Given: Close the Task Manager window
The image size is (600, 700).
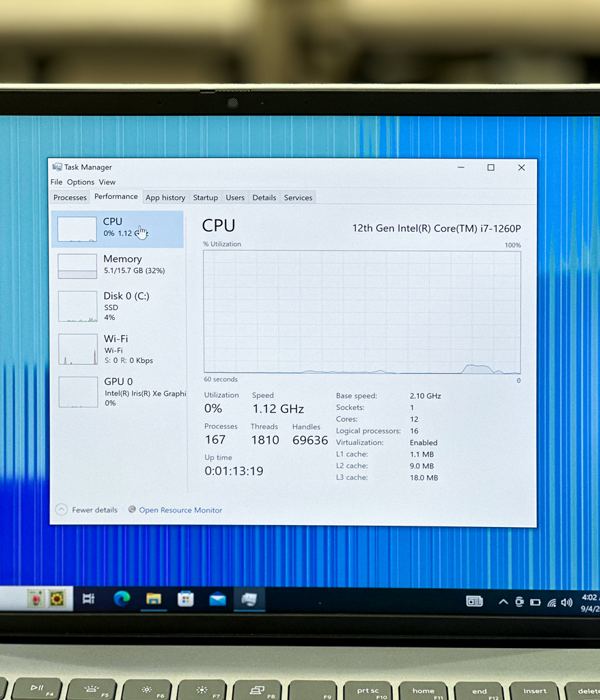Looking at the screenshot, I should click(x=521, y=167).
